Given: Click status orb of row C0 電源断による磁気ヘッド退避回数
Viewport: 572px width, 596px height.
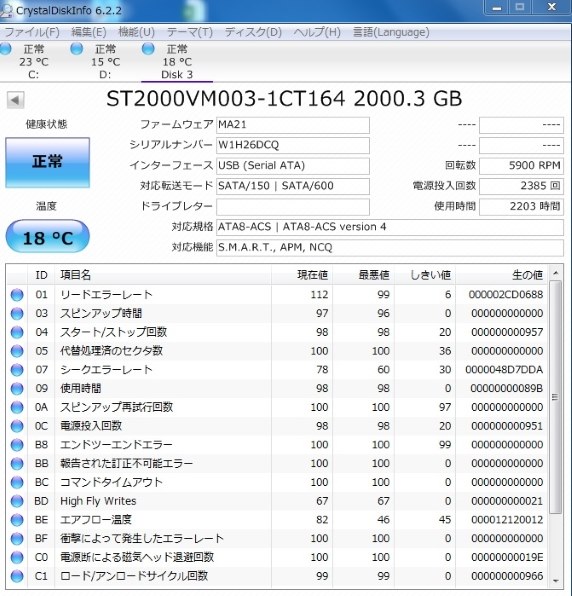Looking at the screenshot, I should (x=17, y=558).
